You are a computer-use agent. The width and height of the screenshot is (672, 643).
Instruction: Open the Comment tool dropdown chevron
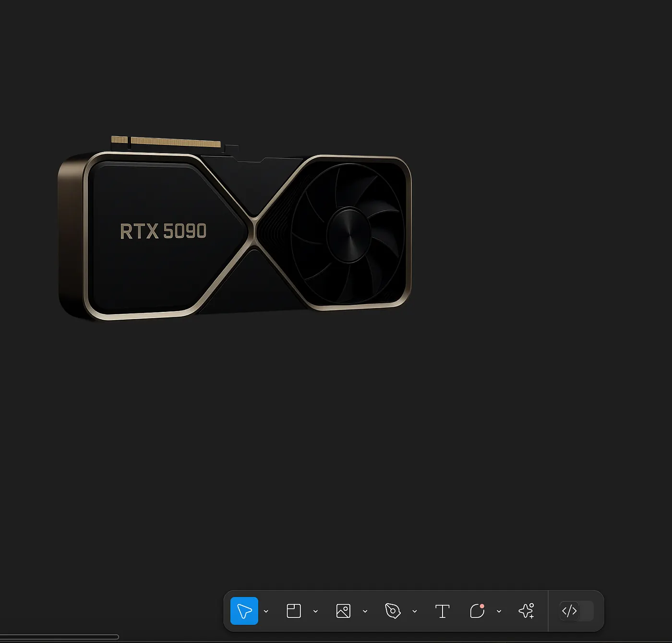(x=499, y=611)
